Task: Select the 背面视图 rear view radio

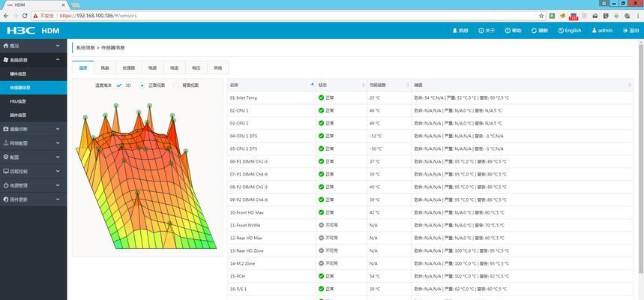Action: (x=175, y=85)
